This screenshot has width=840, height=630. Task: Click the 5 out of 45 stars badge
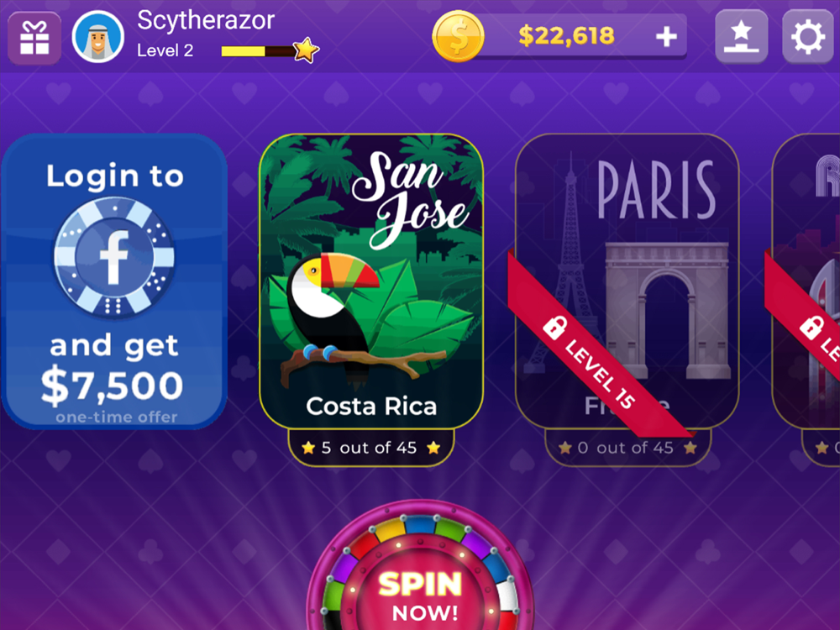371,448
